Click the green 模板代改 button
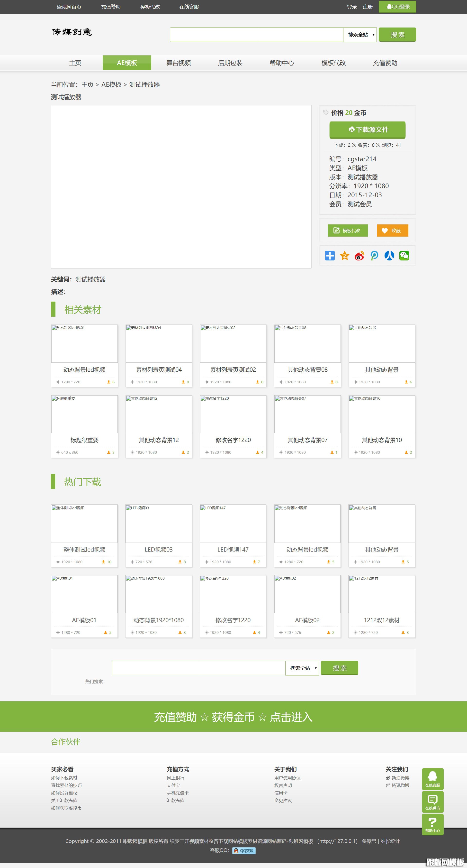This screenshot has width=467, height=868. tap(348, 231)
